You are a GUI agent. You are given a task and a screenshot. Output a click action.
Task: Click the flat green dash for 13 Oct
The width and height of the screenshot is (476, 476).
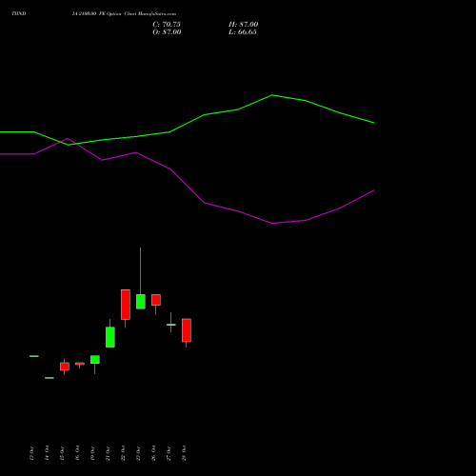34,356
